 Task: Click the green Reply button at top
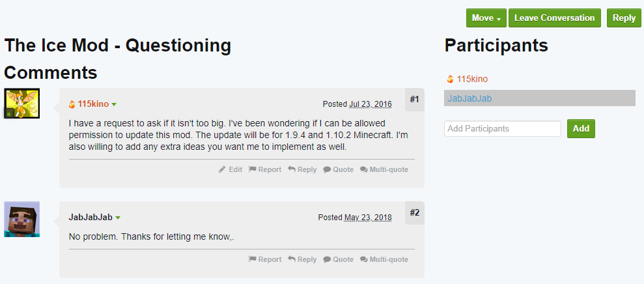point(624,18)
